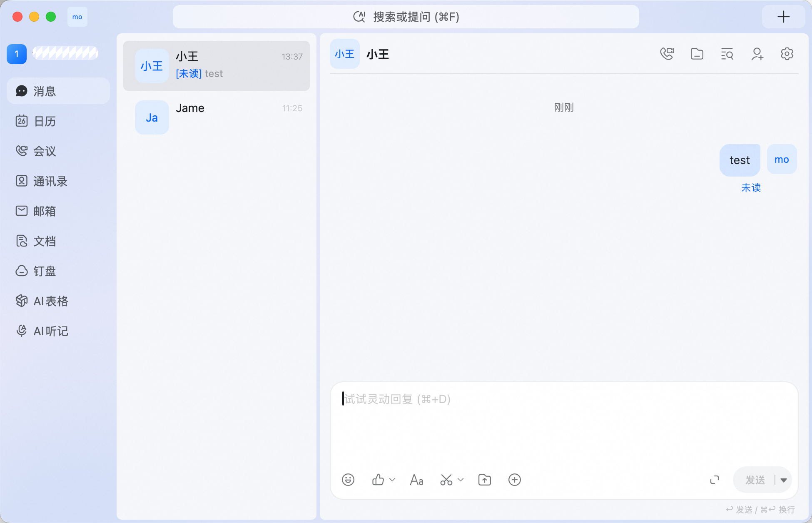Open the 消息 messages section

point(58,91)
